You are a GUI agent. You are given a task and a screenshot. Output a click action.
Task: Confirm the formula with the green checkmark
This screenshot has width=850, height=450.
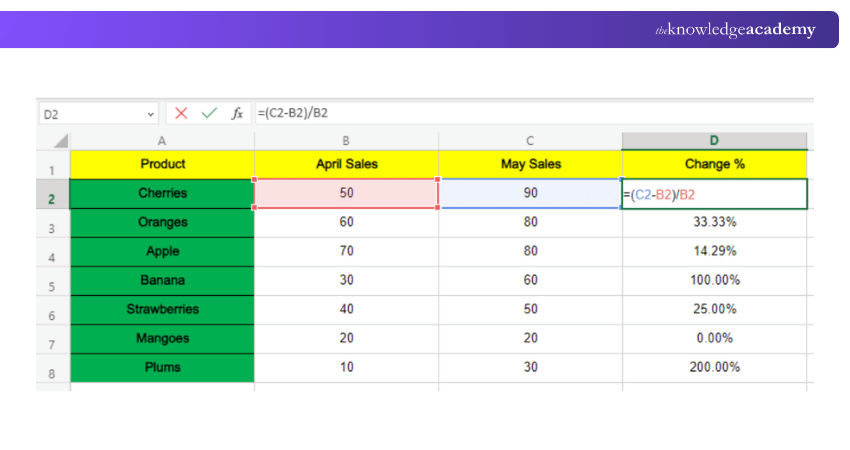(x=209, y=113)
